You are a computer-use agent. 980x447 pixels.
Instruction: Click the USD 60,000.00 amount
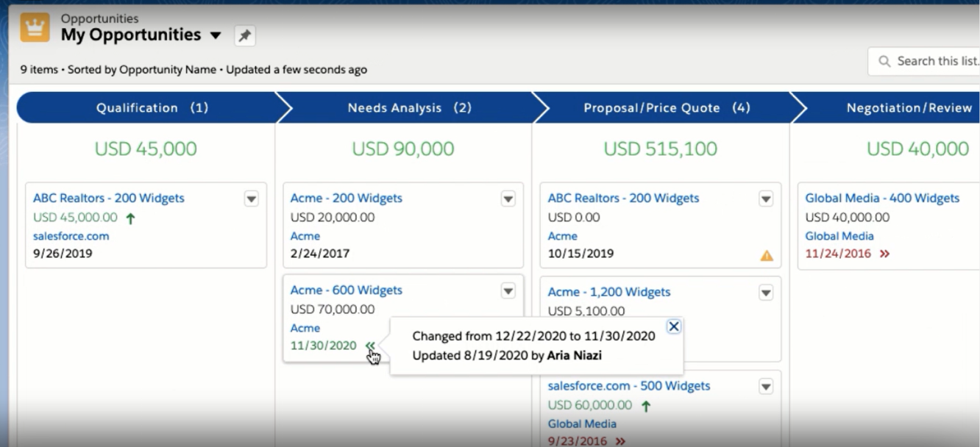pyautogui.click(x=590, y=405)
